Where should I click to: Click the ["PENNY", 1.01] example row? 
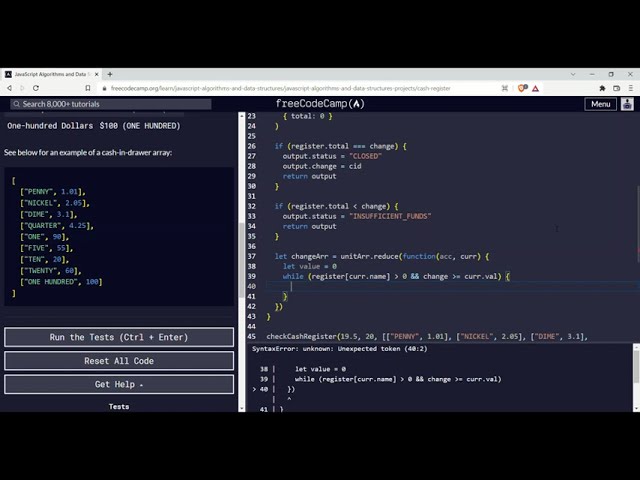(x=53, y=192)
